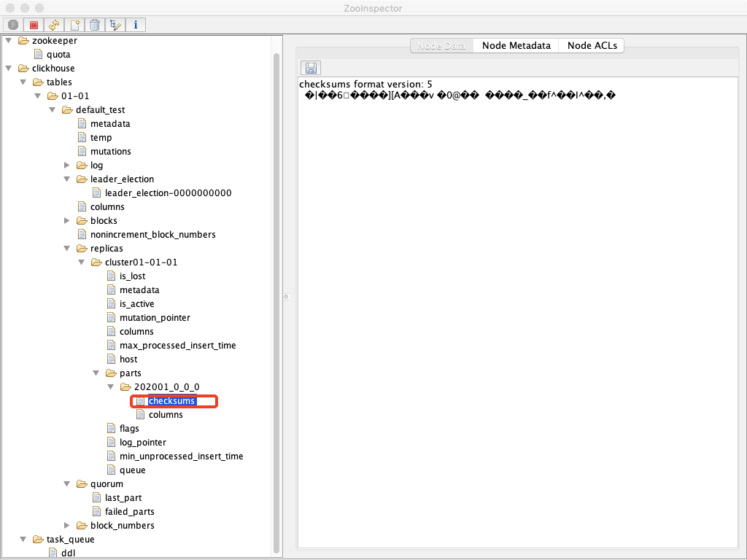Collapse the zookeeper node
The width and height of the screenshot is (747, 560).
(x=9, y=41)
